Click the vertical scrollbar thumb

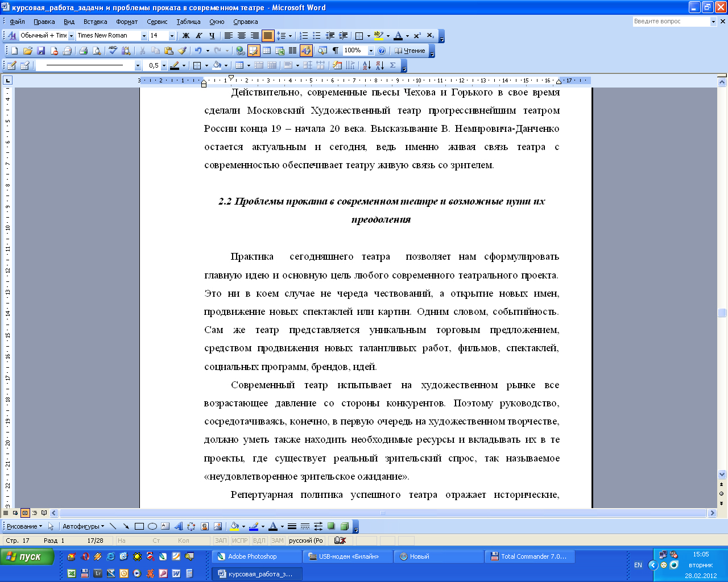(x=722, y=313)
